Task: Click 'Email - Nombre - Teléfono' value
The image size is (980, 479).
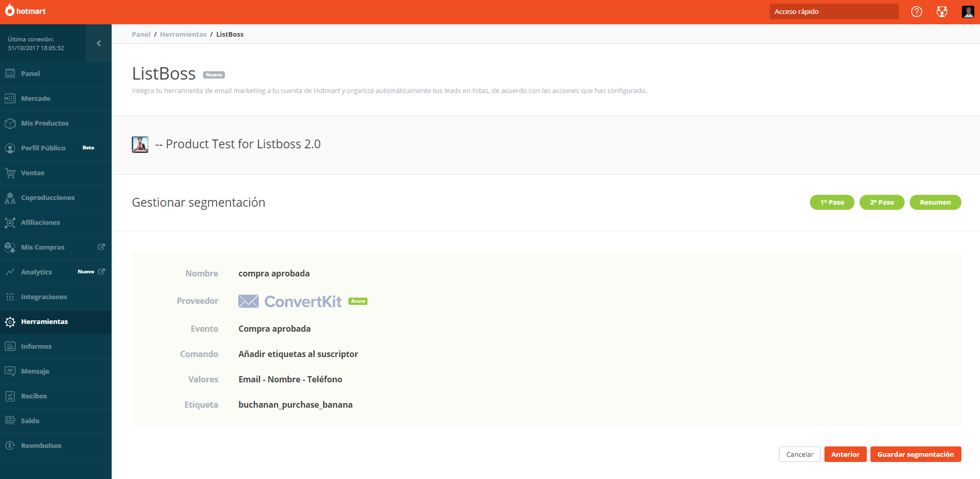Action: 290,379
